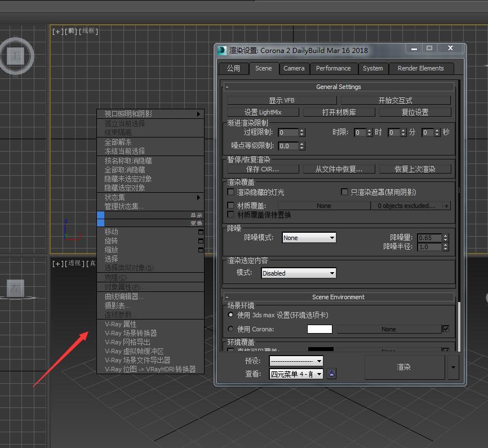Enable 渲染隐藏的灯光 checkbox
The height and width of the screenshot is (448, 488).
[x=230, y=192]
